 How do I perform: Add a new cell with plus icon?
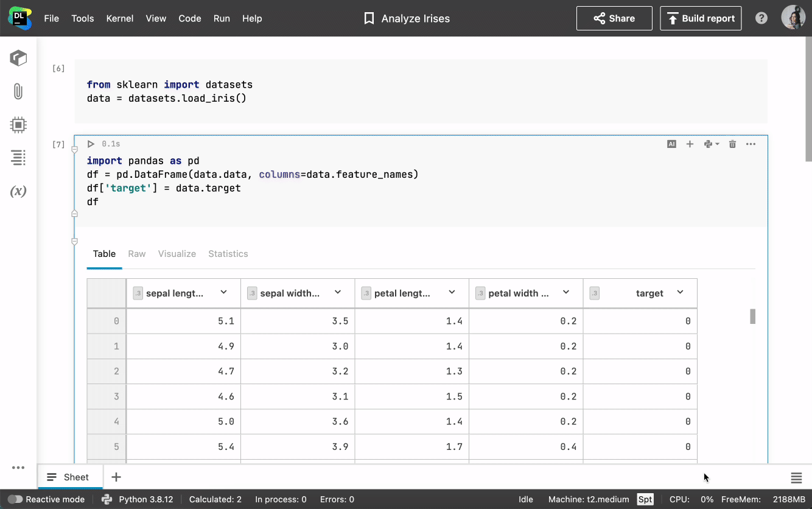tap(690, 144)
